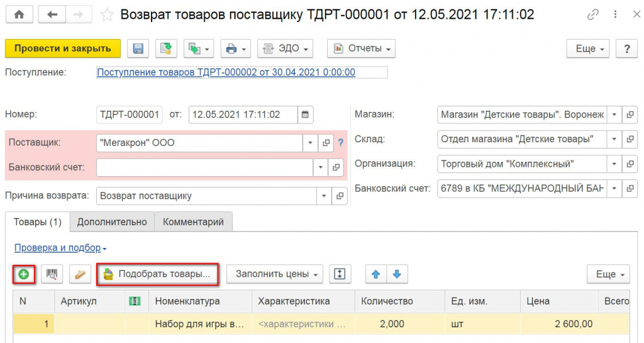Click the Номенклатура column header

201,301
